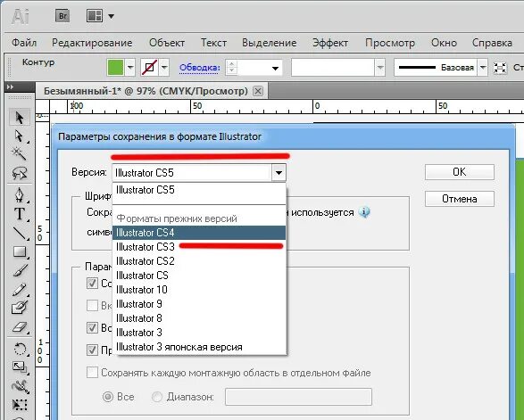Click the info icon in fonts section
524x420 pixels.
[364, 212]
